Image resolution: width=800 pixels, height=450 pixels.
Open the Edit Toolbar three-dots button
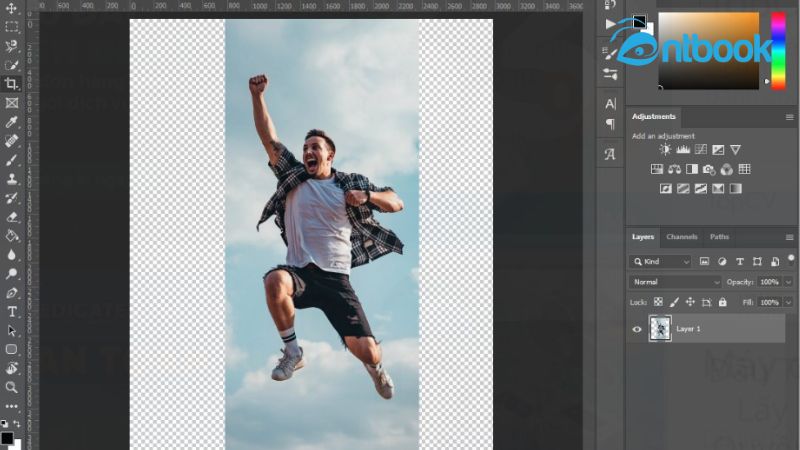click(x=11, y=407)
